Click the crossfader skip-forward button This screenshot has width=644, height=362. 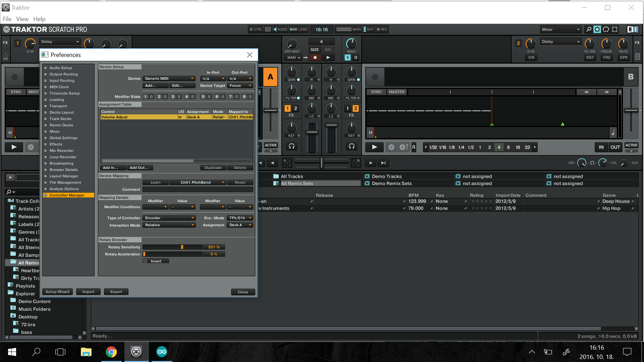pos(383,163)
